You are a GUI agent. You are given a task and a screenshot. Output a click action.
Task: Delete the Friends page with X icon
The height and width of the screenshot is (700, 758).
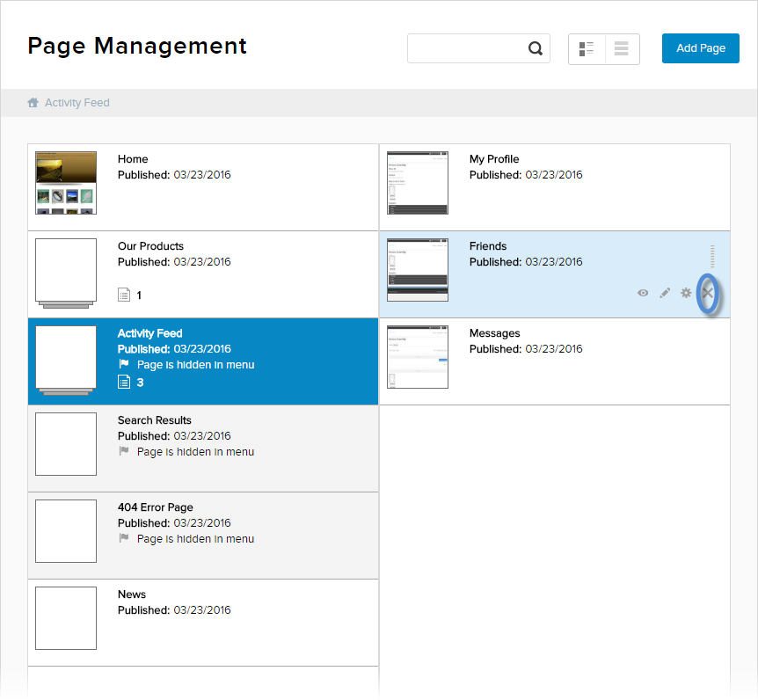708,293
